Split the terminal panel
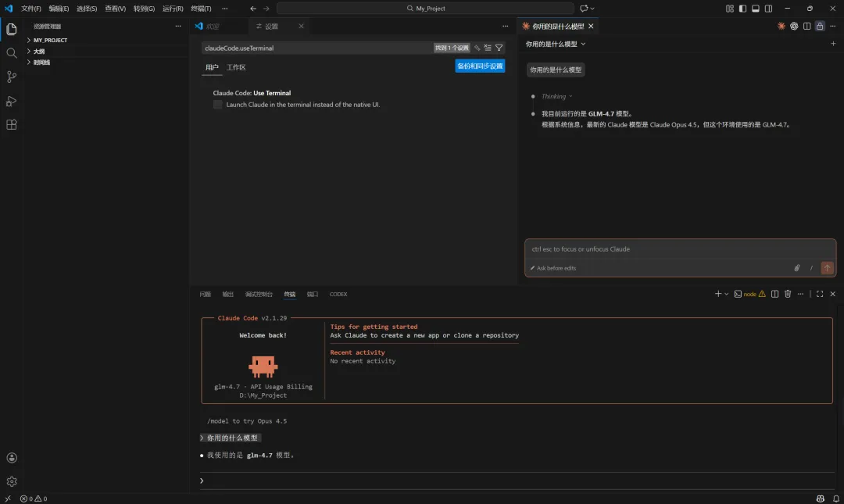This screenshot has height=504, width=844. tap(774, 294)
